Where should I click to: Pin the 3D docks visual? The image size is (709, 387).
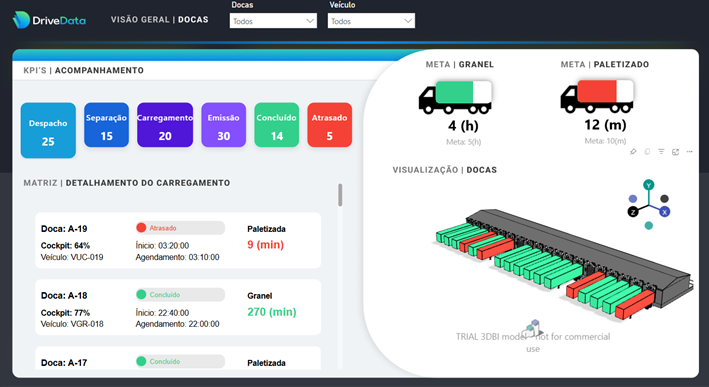(633, 152)
